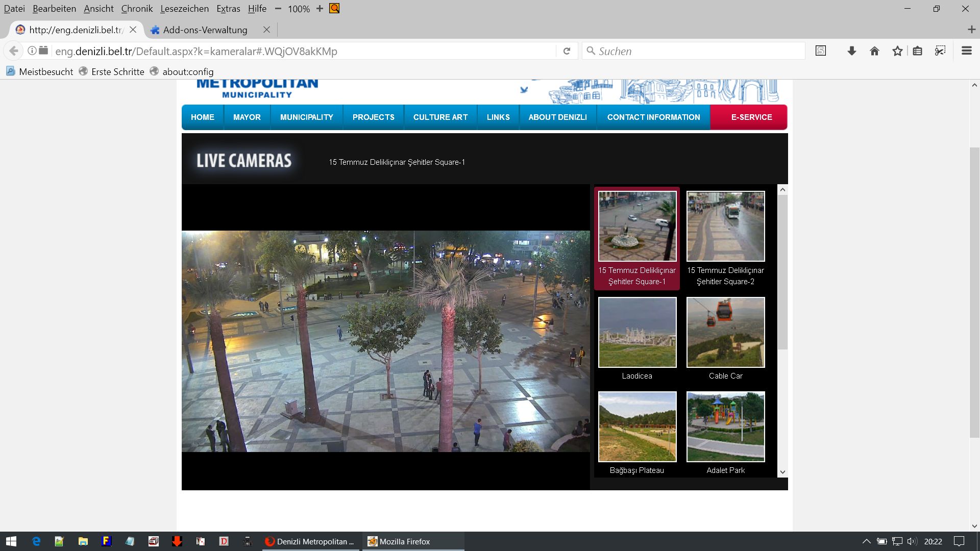The width and height of the screenshot is (980, 551).
Task: Bookmark this page with the star icon
Action: pos(897,51)
